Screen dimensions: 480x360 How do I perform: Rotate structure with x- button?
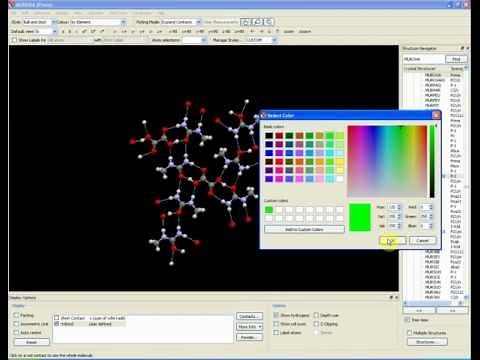pos(115,31)
